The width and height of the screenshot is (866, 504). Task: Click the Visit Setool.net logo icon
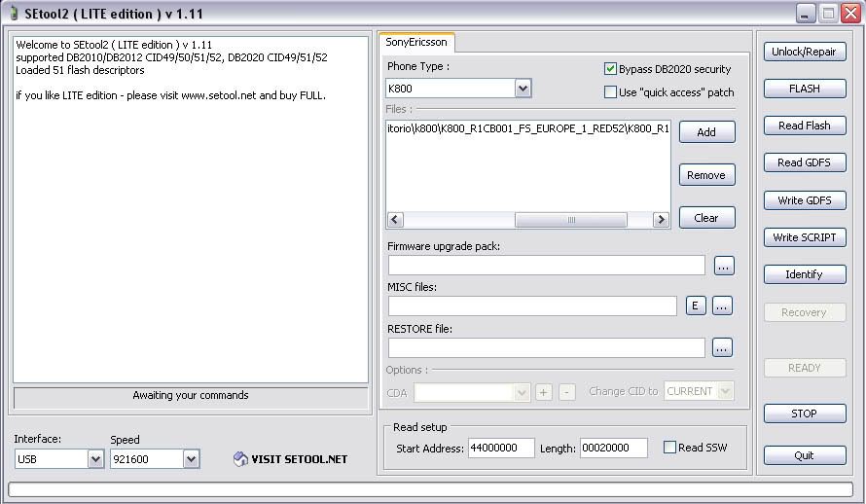[x=240, y=458]
